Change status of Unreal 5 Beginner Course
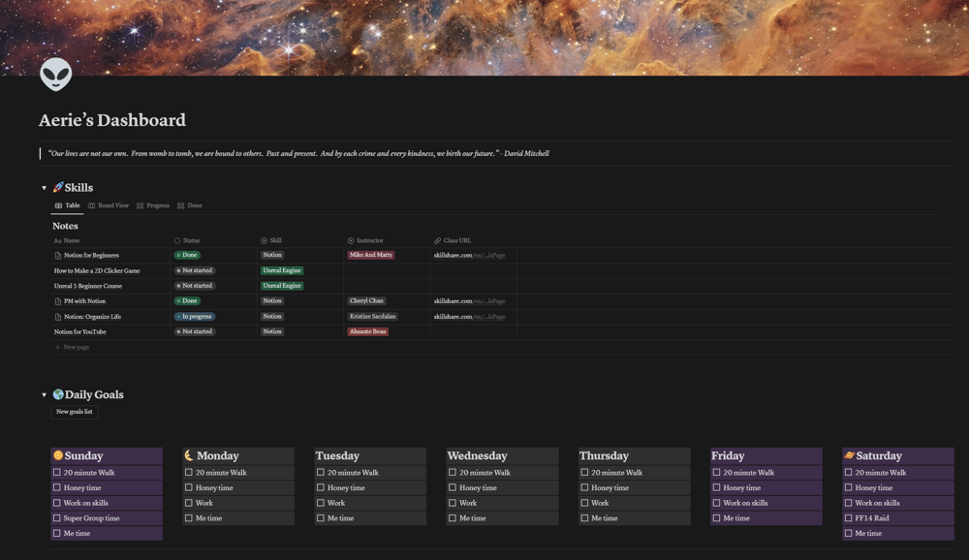The image size is (969, 560). (x=195, y=286)
